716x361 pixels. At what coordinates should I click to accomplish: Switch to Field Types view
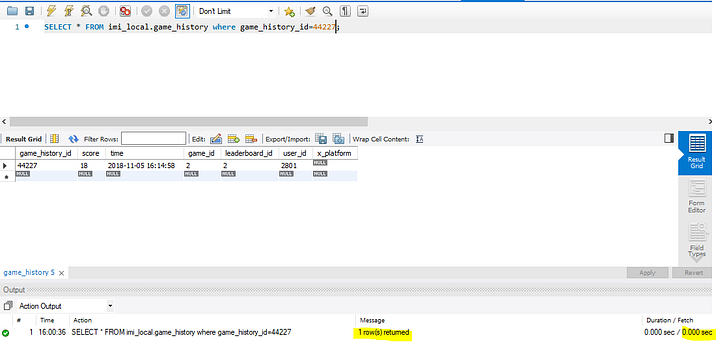tap(696, 239)
